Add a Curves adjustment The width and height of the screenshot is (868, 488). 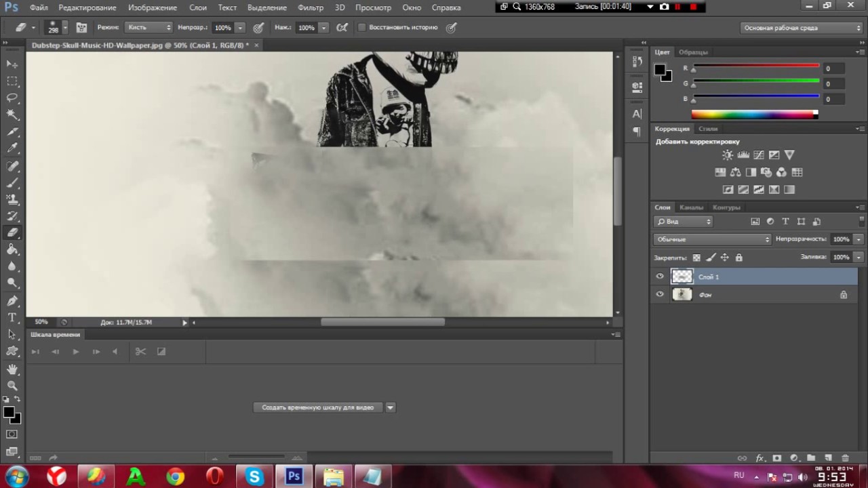coord(759,155)
